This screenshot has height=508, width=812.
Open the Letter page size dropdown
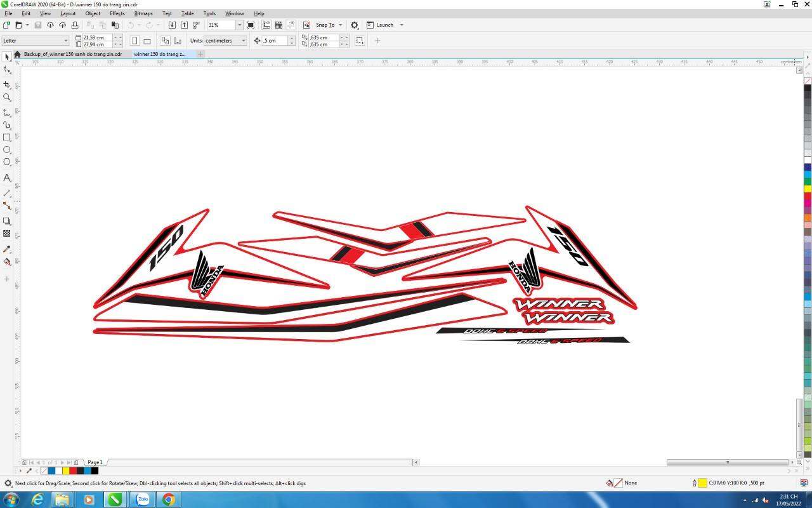[x=65, y=41]
